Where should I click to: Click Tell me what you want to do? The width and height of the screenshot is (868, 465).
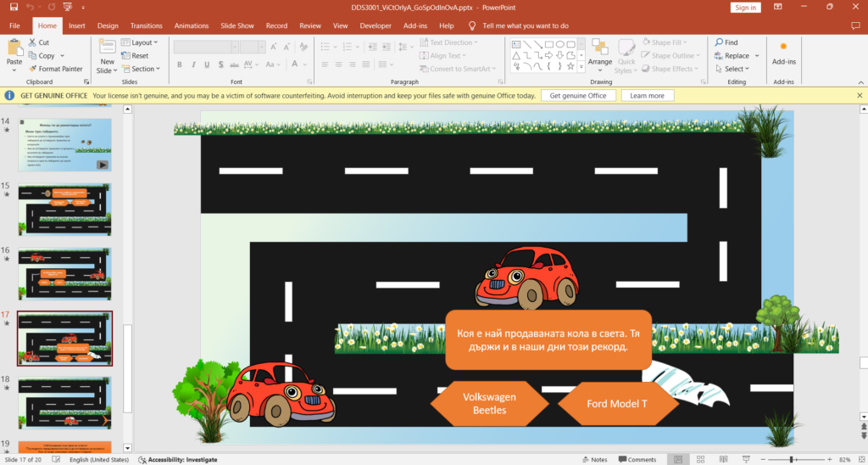(x=526, y=25)
